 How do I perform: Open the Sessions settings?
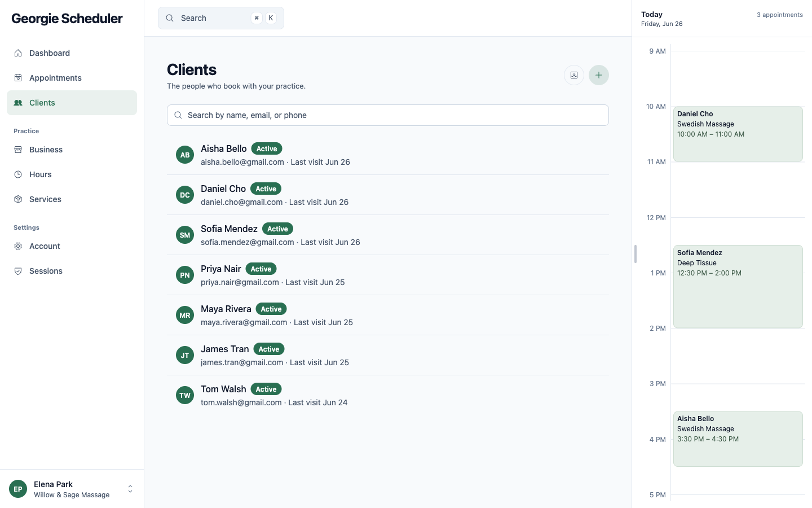[72, 271]
